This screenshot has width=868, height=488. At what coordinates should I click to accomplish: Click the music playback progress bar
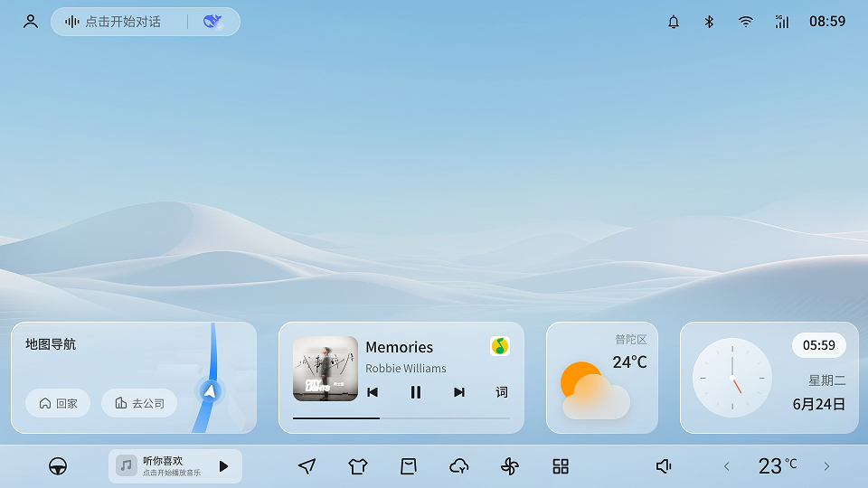401,418
